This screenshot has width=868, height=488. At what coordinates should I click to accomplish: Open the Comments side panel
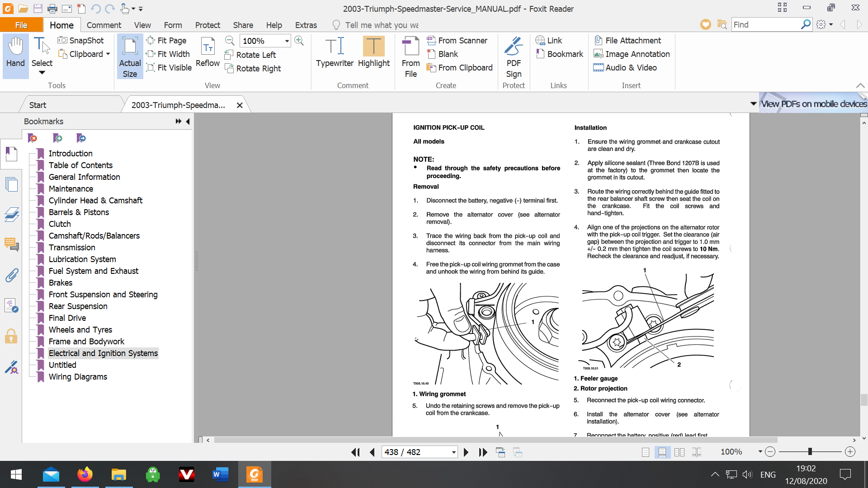coord(11,244)
